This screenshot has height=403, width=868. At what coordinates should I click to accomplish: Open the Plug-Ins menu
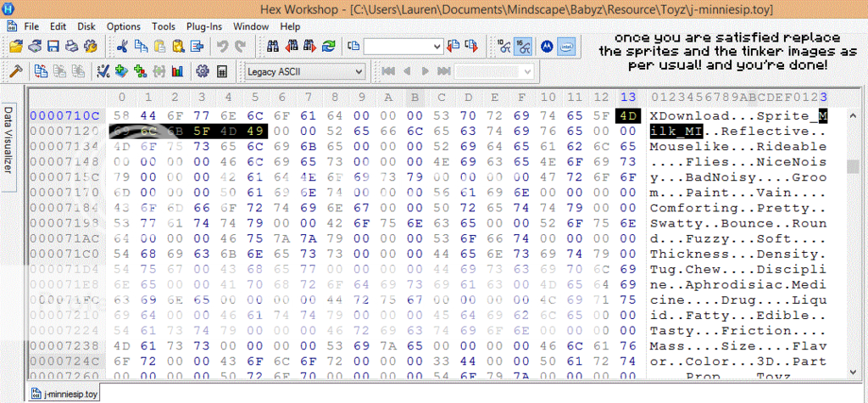204,26
